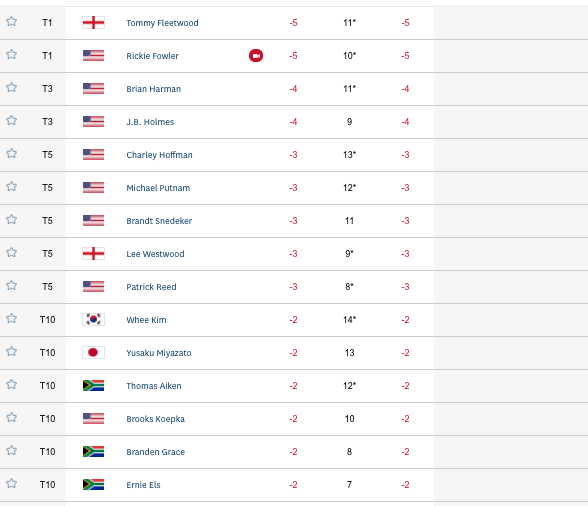Click the star next to Charley Hoffman
The height and width of the screenshot is (506, 588).
[x=12, y=153]
